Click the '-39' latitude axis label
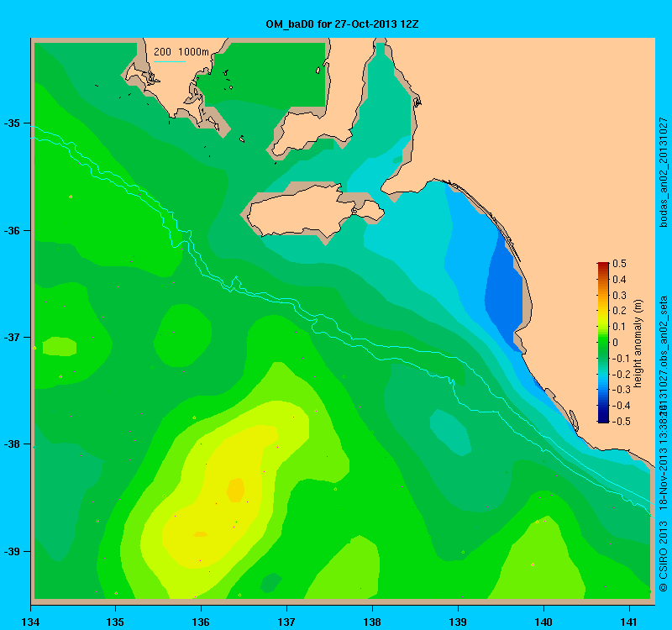Image resolution: width=672 pixels, height=630 pixels. [x=12, y=551]
